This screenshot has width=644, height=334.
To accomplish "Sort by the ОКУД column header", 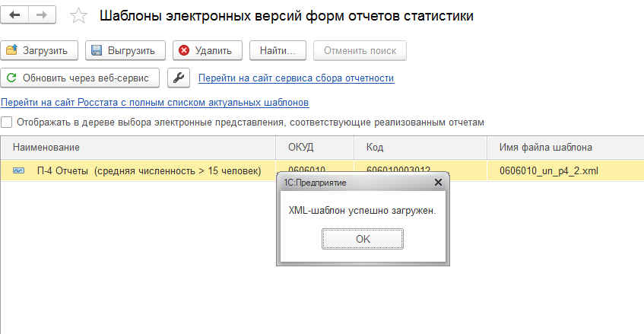I will [x=315, y=147].
